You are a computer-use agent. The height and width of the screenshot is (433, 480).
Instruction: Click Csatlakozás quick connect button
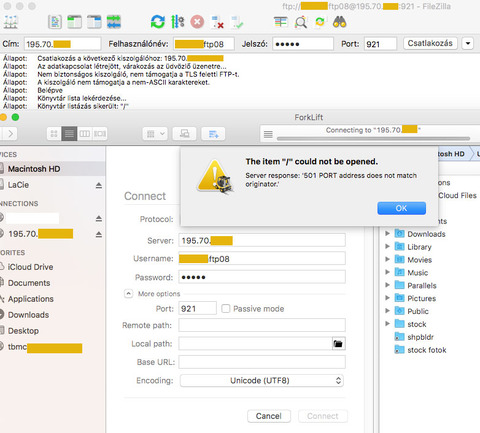point(430,43)
